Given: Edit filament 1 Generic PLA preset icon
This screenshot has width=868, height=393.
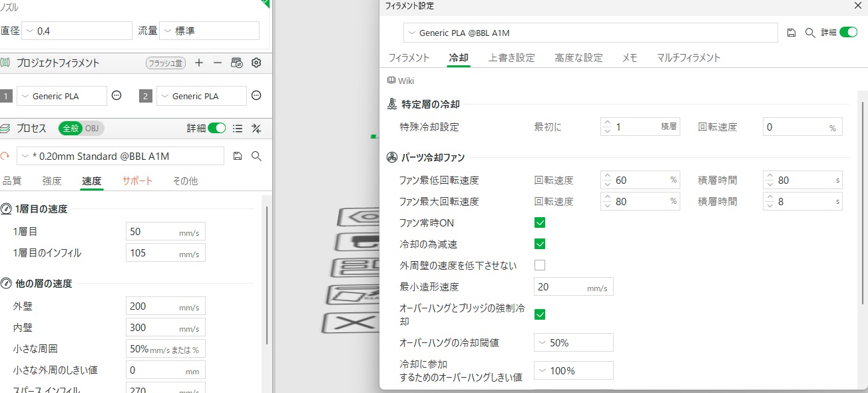Looking at the screenshot, I should pyautogui.click(x=116, y=96).
